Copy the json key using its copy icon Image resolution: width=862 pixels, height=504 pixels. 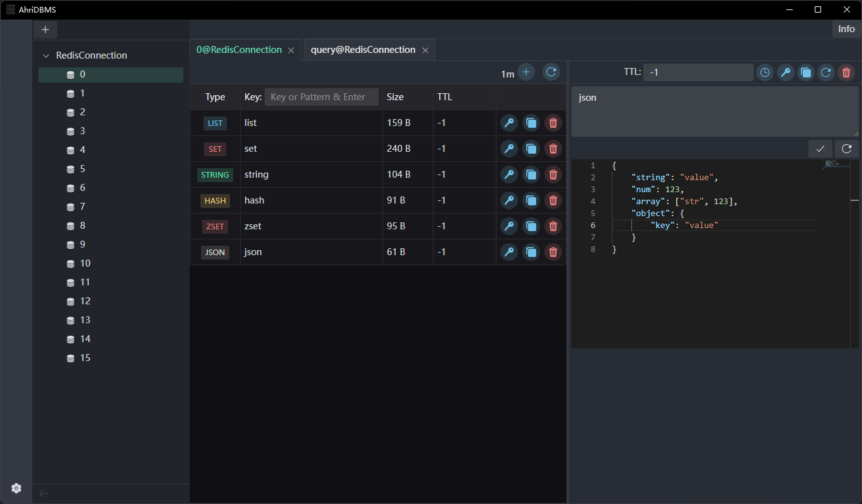pos(531,252)
